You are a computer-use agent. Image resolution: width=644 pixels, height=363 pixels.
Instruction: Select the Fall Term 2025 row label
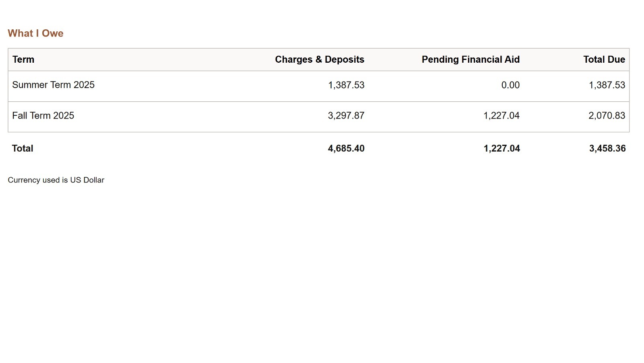coord(43,116)
